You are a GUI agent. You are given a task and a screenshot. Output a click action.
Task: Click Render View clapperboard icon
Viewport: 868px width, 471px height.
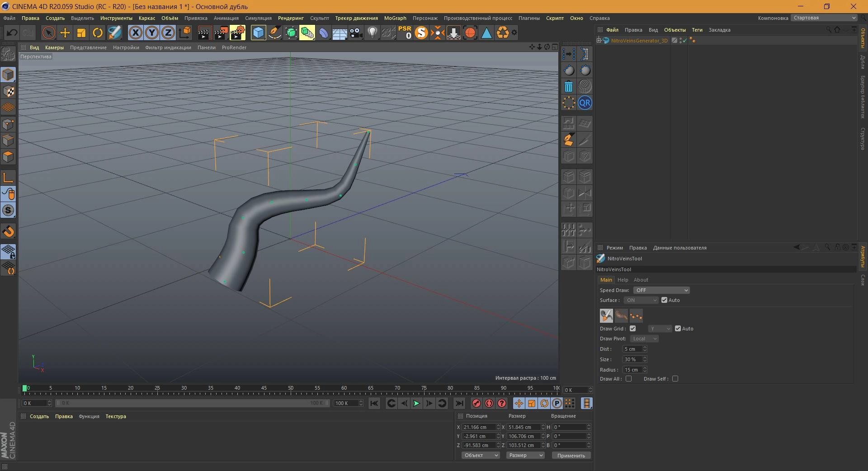coord(204,33)
